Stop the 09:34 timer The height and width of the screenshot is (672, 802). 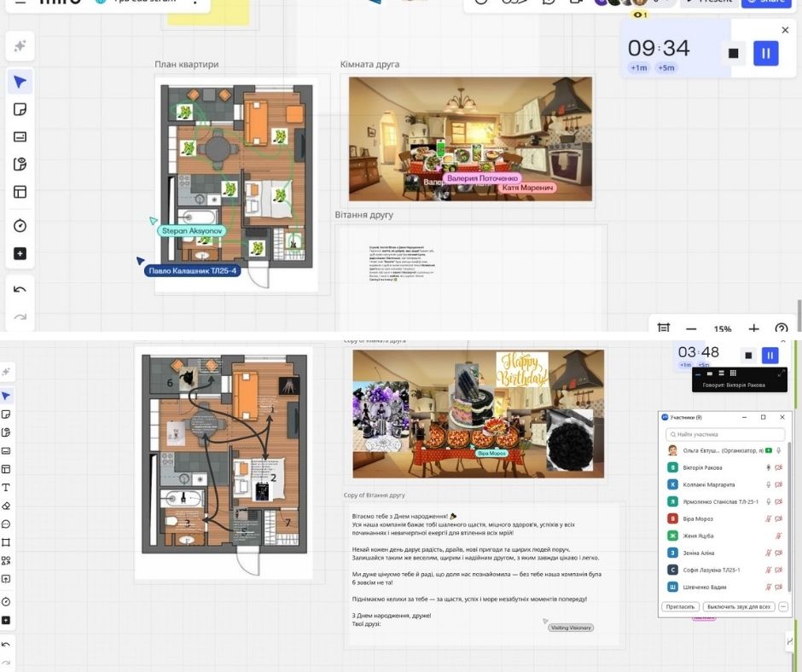pyautogui.click(x=733, y=53)
